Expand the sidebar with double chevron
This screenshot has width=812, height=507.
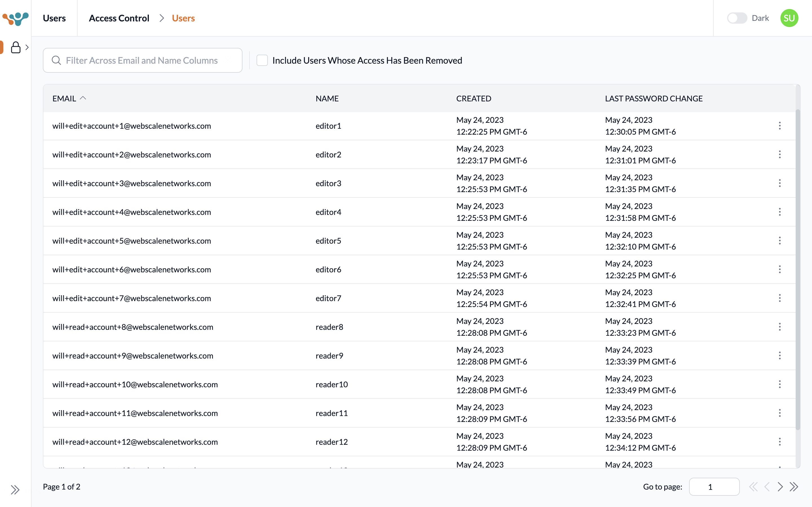pyautogui.click(x=15, y=490)
